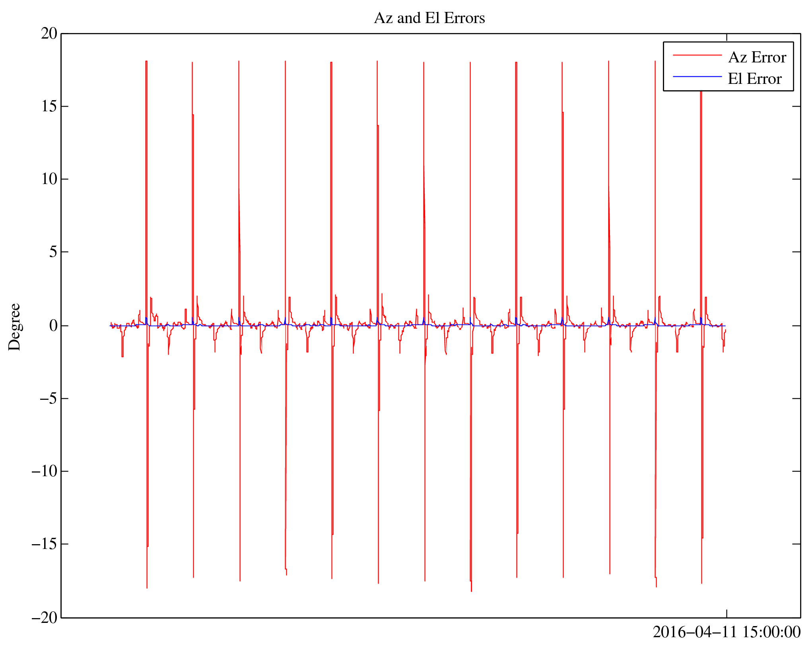The width and height of the screenshot is (812, 669).
Task: Click the blue El Error legend line
Action: point(697,76)
